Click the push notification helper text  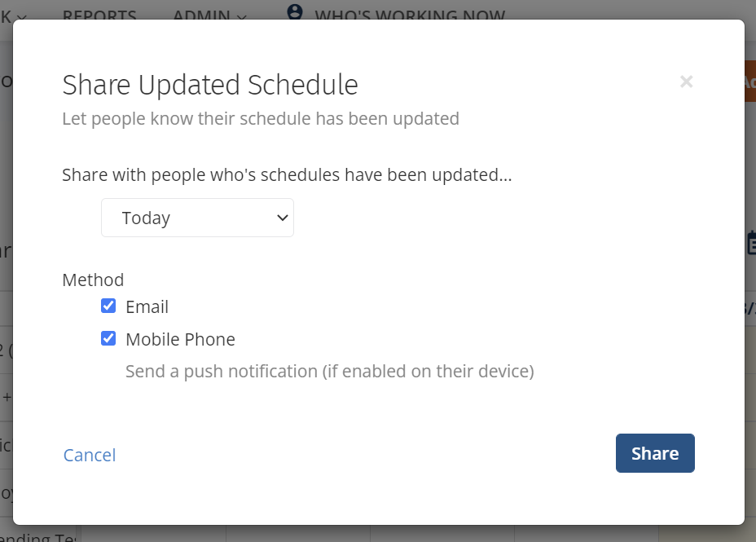(330, 372)
